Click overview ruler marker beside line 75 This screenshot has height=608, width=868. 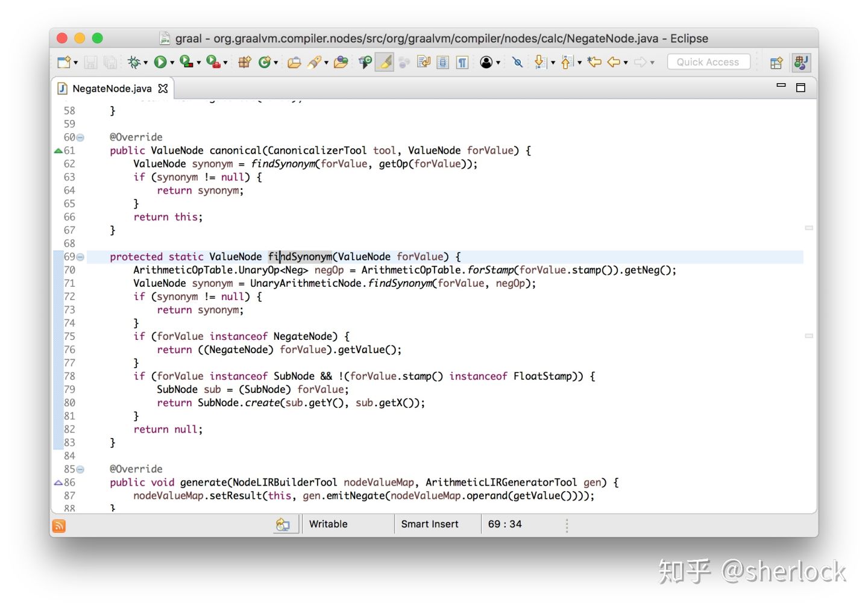point(809,336)
